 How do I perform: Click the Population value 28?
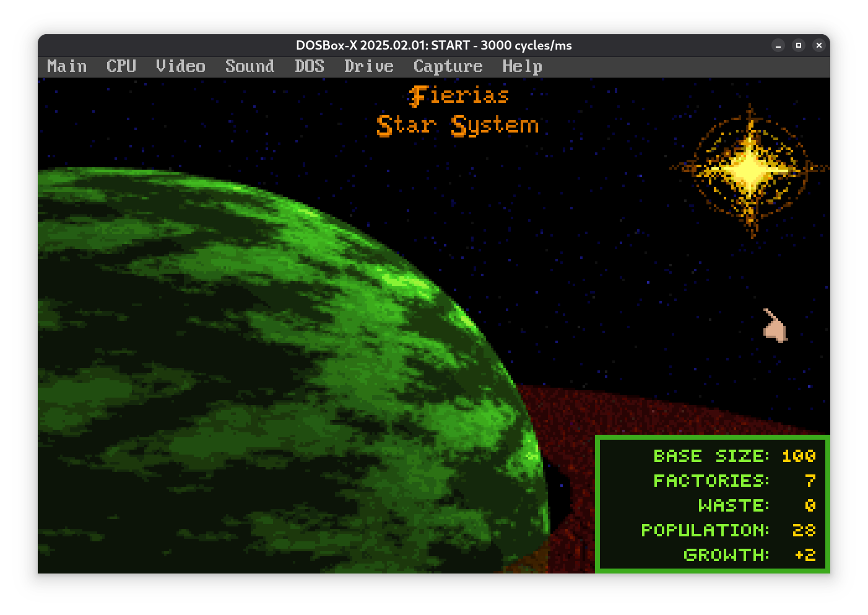[804, 531]
